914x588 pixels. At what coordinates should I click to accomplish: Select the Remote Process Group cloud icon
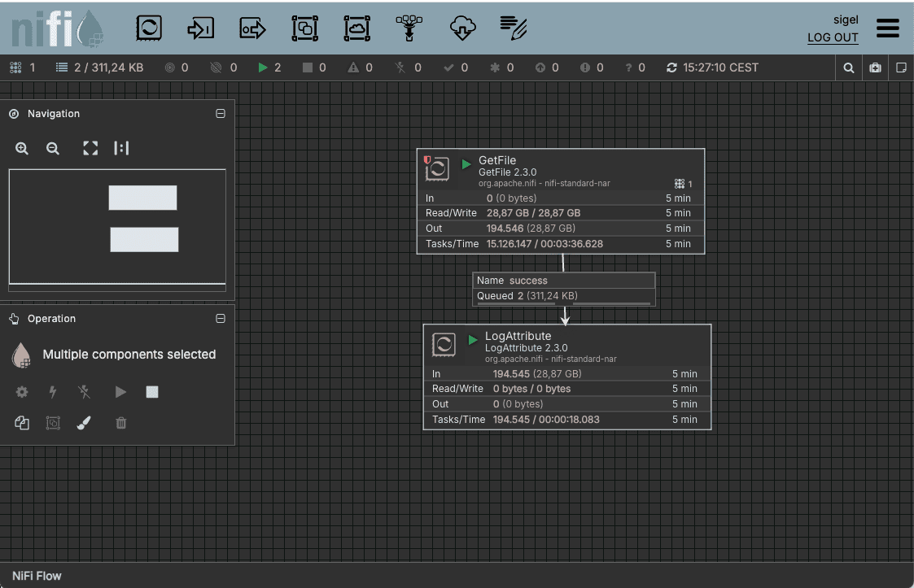[356, 28]
